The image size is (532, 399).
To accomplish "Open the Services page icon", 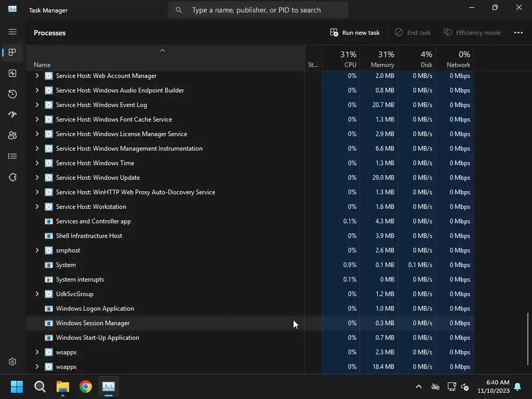I will [x=12, y=177].
